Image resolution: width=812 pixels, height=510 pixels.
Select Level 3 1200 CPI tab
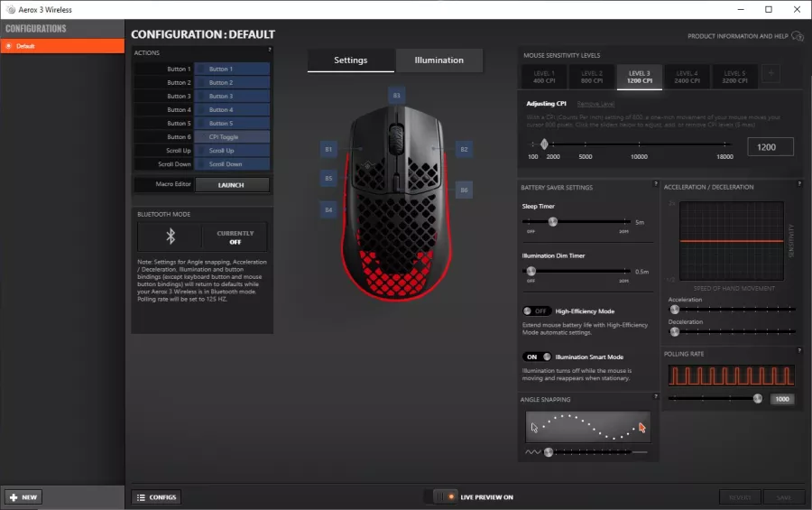pos(639,78)
